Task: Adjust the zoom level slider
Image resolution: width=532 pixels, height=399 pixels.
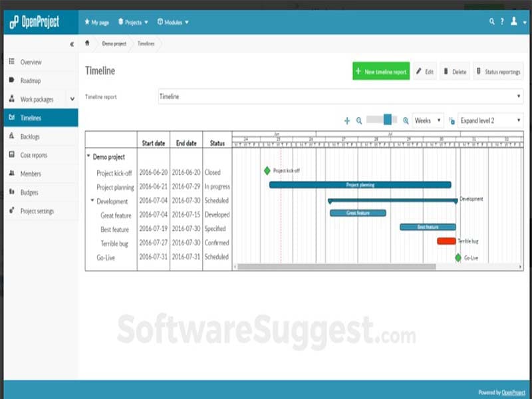Action: pyautogui.click(x=388, y=120)
